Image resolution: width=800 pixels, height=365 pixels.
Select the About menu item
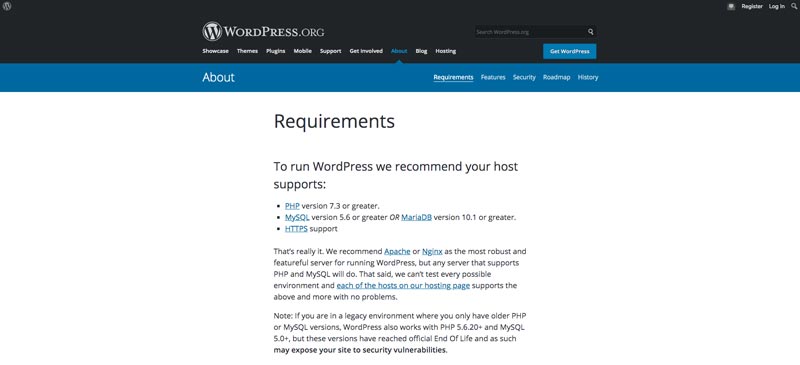pos(399,51)
